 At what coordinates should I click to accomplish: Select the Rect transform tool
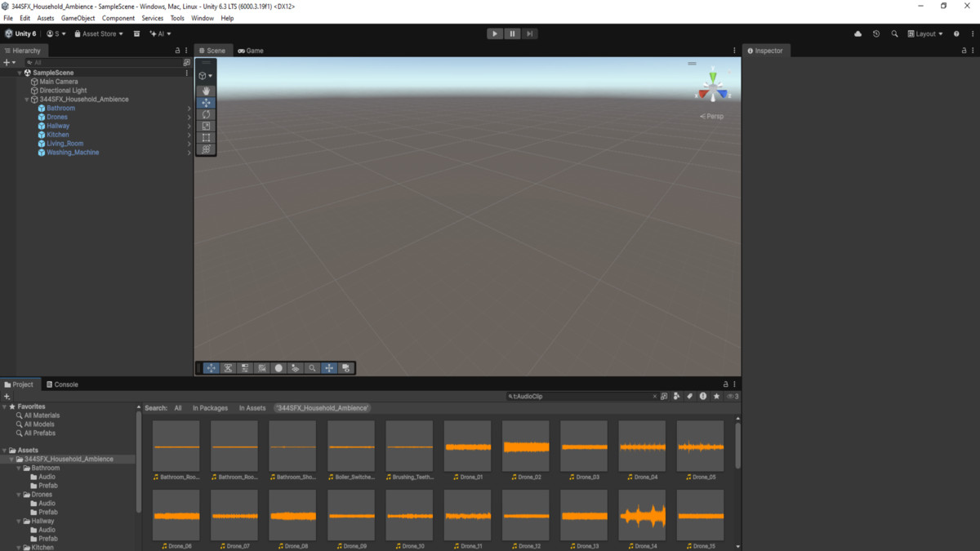[206, 138]
